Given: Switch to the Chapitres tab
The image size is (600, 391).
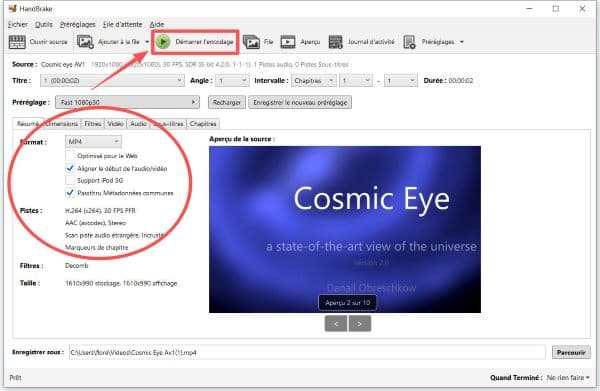Looking at the screenshot, I should pyautogui.click(x=203, y=124).
